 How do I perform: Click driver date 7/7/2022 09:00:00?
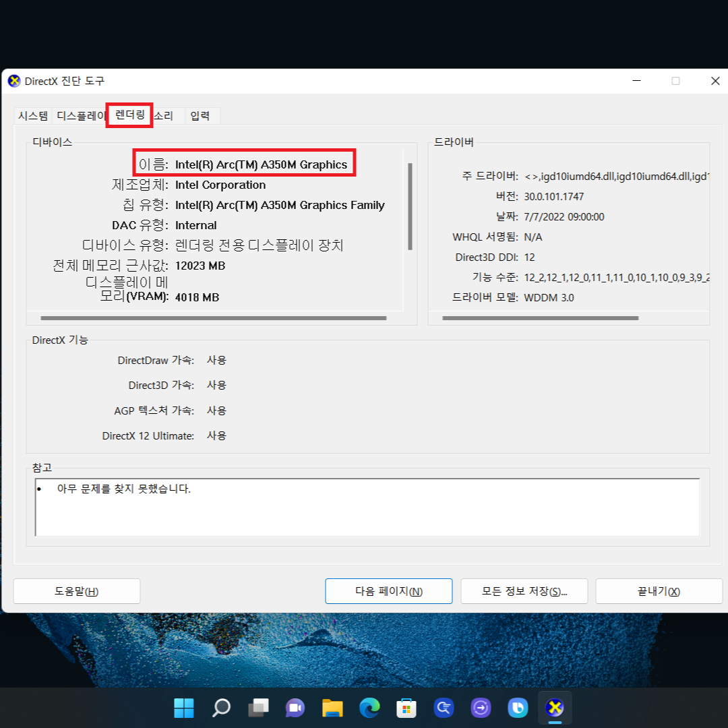[564, 217]
